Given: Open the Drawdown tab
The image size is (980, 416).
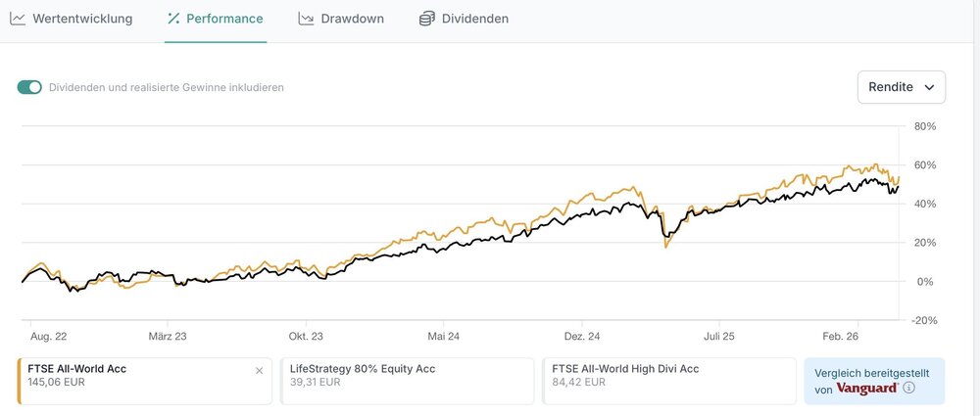Looking at the screenshot, I should pos(353,19).
